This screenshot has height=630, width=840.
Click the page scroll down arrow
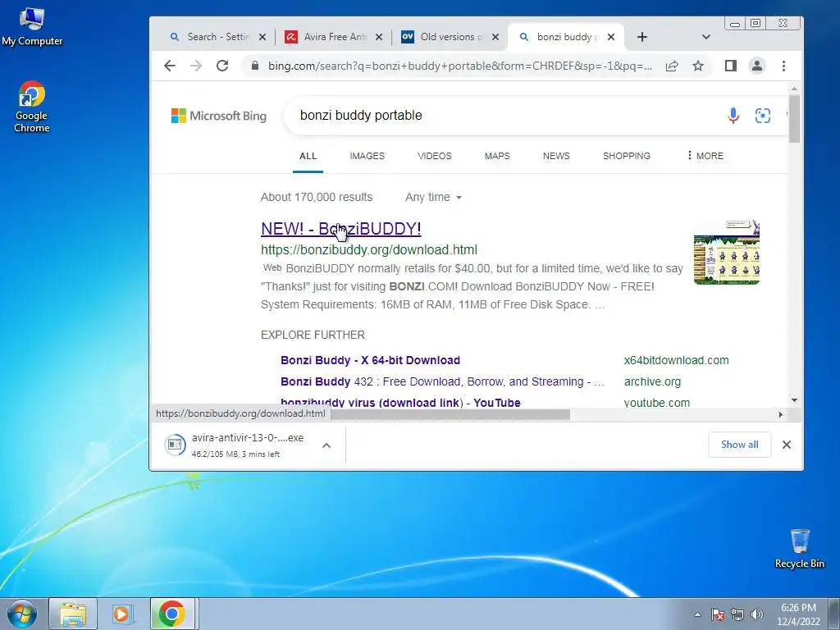tap(794, 400)
